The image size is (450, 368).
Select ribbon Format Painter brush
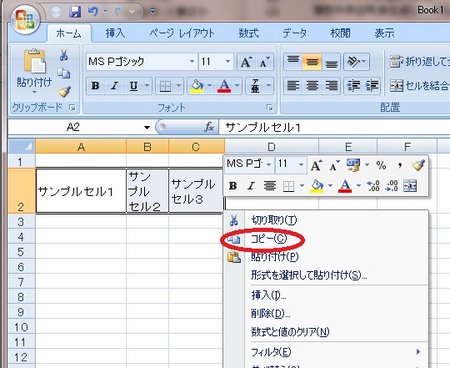pyautogui.click(x=64, y=91)
